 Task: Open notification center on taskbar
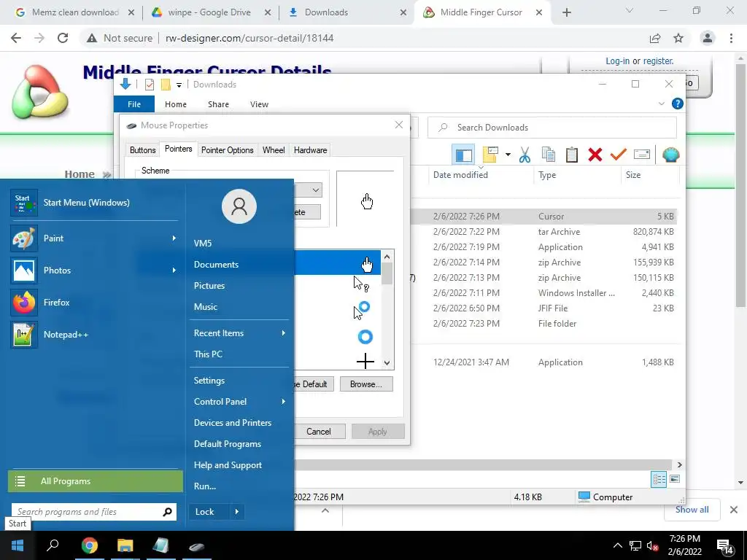(x=724, y=547)
